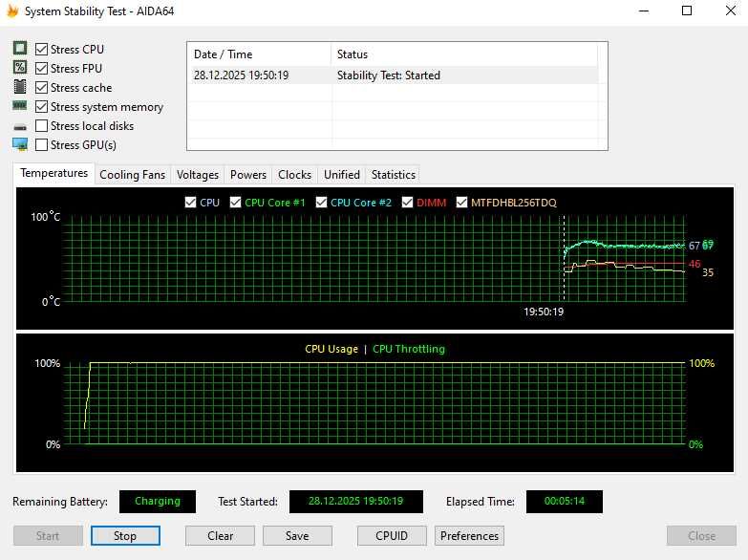Open the Voltages tab
748x560 pixels.
(x=198, y=175)
